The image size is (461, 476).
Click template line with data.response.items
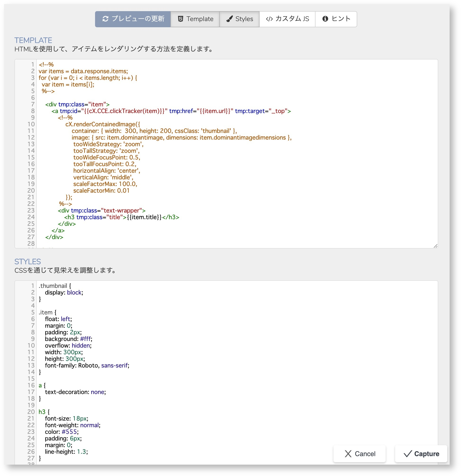(83, 71)
